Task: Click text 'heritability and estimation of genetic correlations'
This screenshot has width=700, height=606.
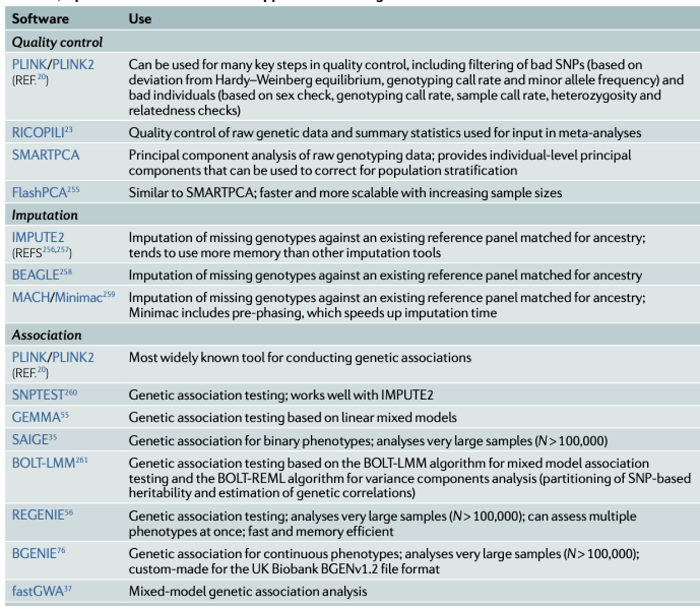Action: pos(270,493)
